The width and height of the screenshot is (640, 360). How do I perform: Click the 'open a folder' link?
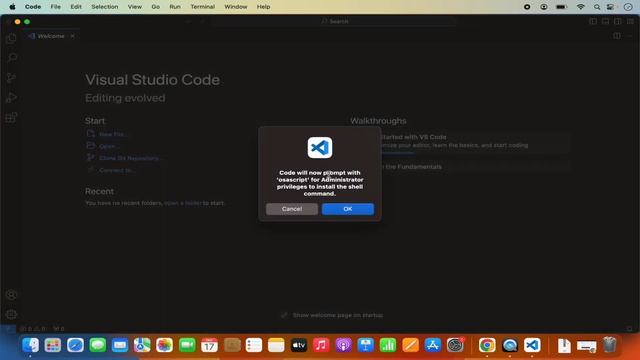pos(182,203)
